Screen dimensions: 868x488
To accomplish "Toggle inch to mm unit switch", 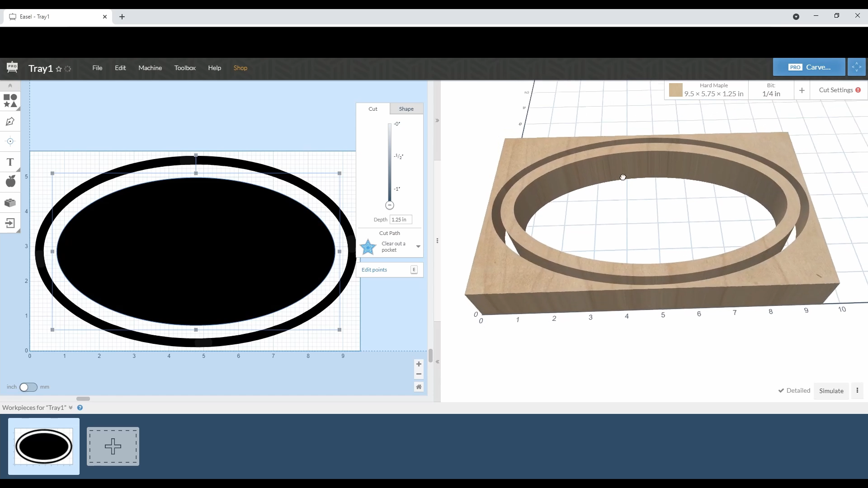I will click(28, 387).
